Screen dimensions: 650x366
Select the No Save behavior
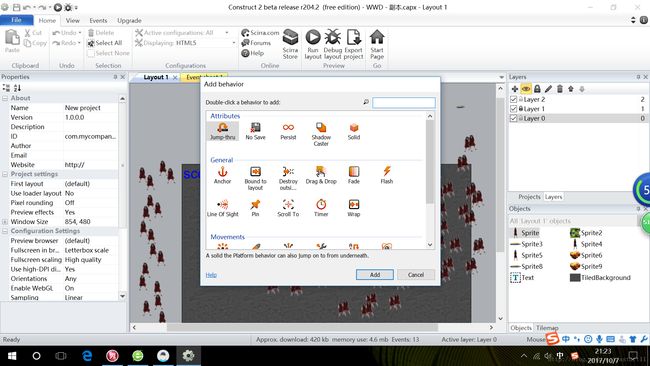pos(255,131)
